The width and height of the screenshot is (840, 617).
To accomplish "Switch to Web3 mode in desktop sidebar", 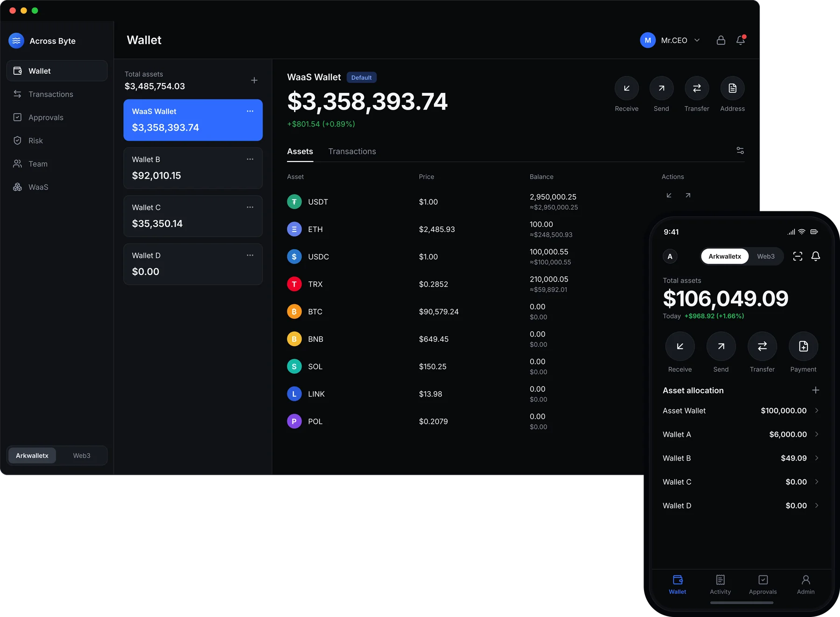I will point(82,456).
